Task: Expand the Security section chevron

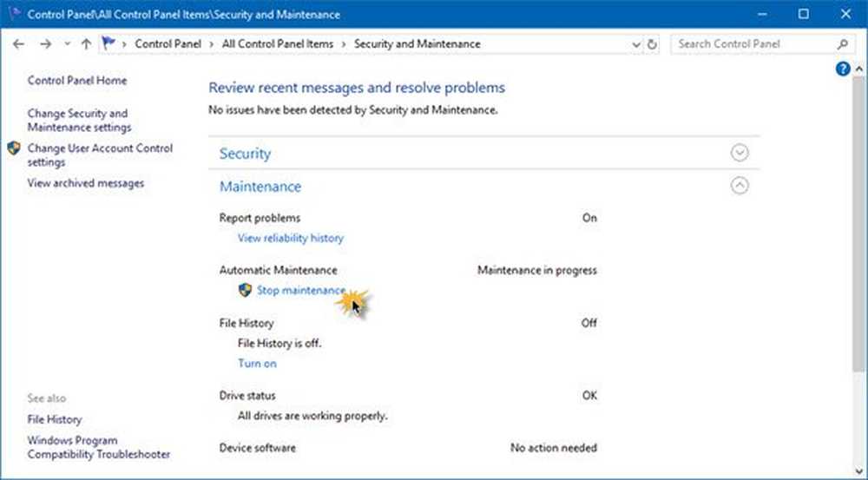Action: (x=739, y=153)
